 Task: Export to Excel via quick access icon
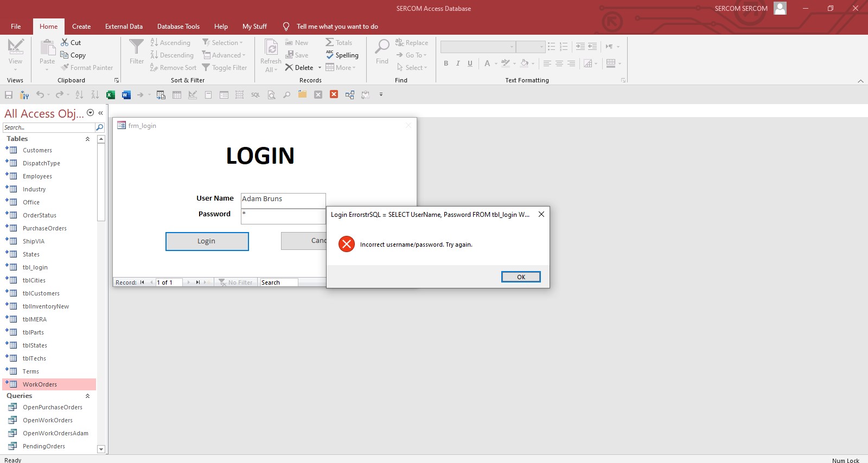click(111, 95)
